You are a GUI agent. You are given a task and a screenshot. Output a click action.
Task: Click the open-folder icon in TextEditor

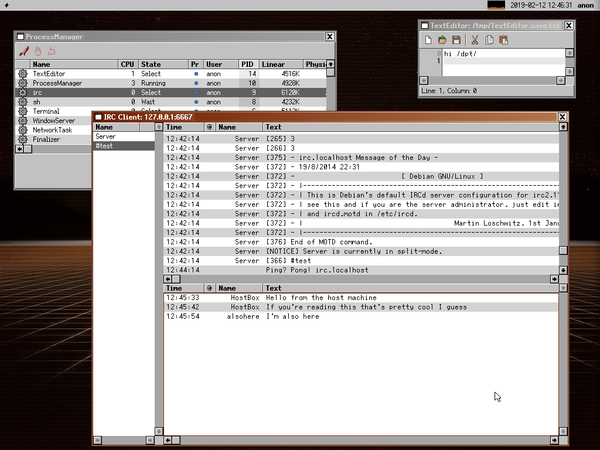click(x=442, y=40)
